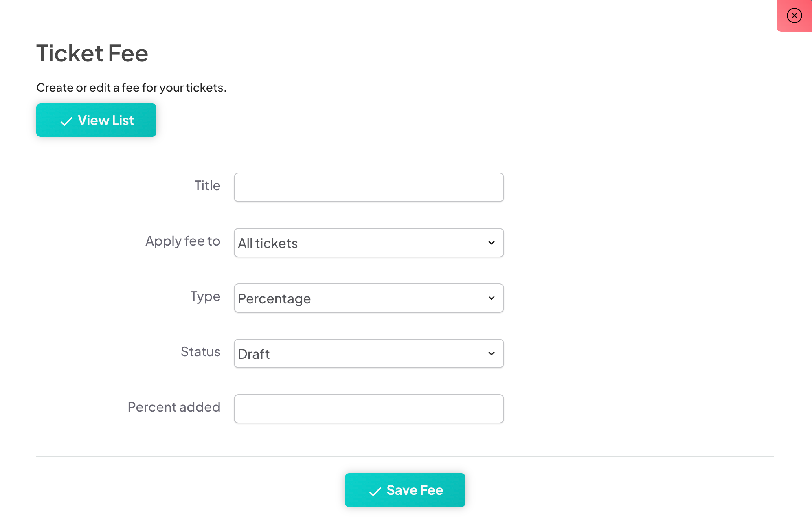812x531 pixels.
Task: Click the 'Title' field label
Action: click(x=207, y=186)
